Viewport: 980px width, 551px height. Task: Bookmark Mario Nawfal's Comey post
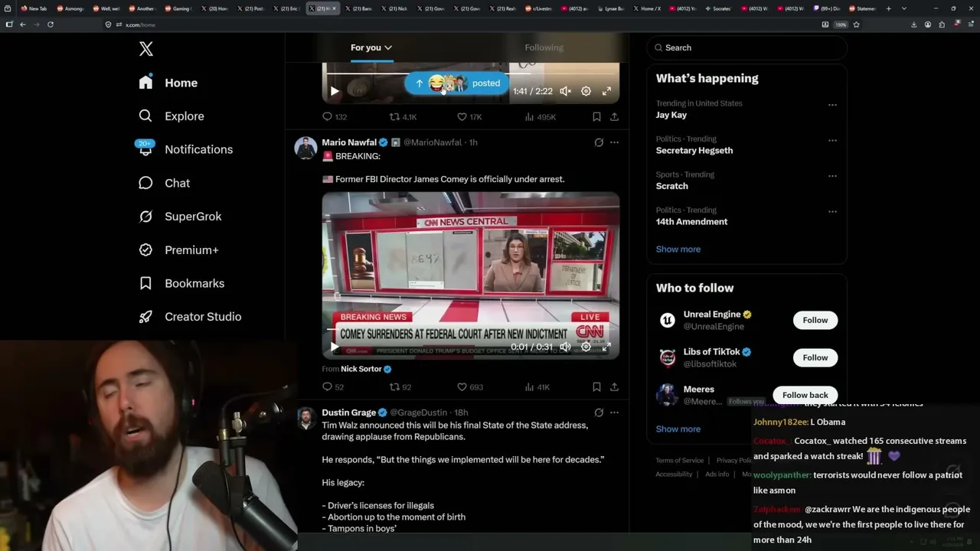tap(596, 387)
